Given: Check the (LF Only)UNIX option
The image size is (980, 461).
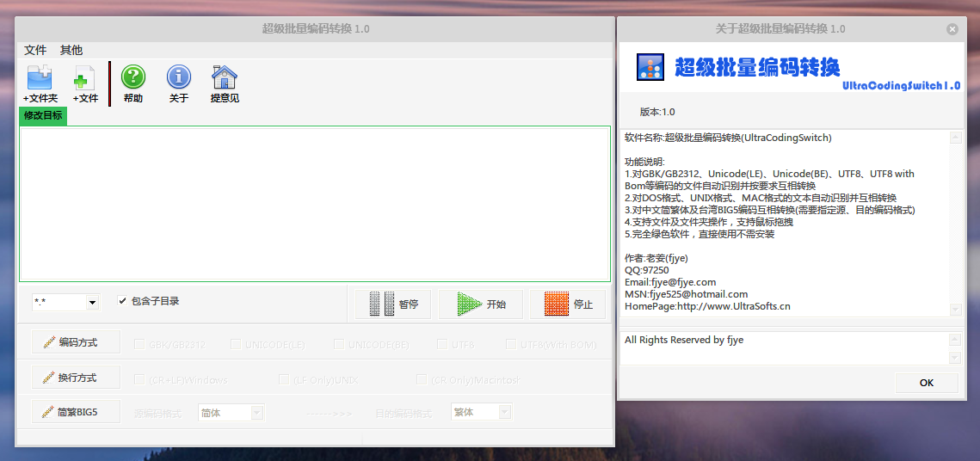Looking at the screenshot, I should click(x=284, y=380).
